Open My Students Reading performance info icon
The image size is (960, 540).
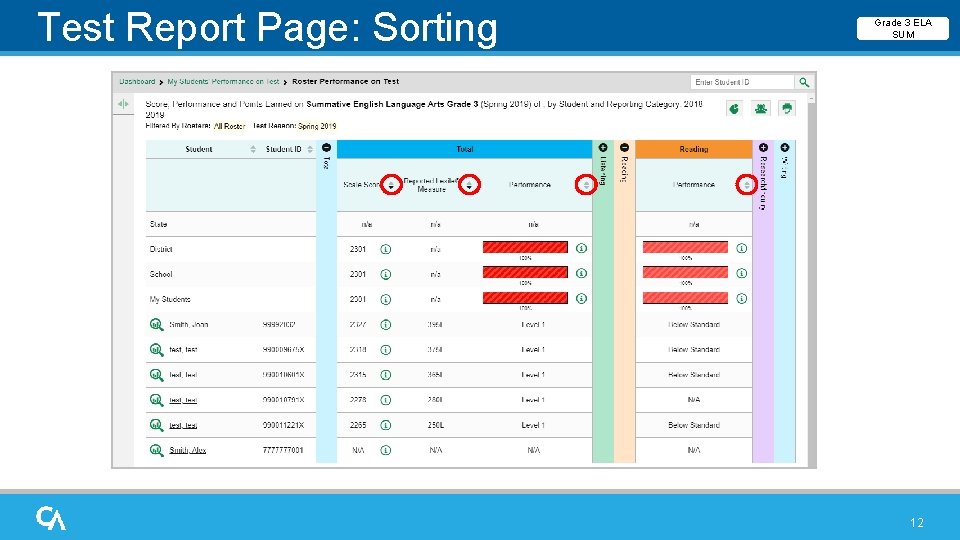click(x=741, y=298)
